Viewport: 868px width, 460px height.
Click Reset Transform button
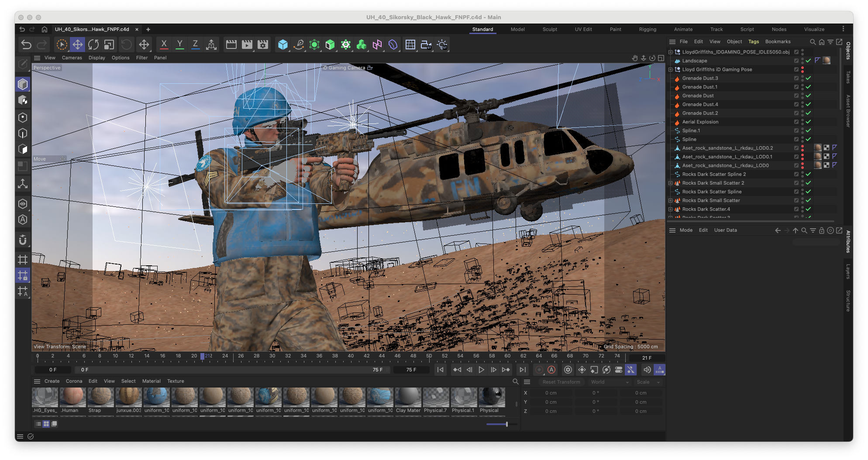[561, 382]
